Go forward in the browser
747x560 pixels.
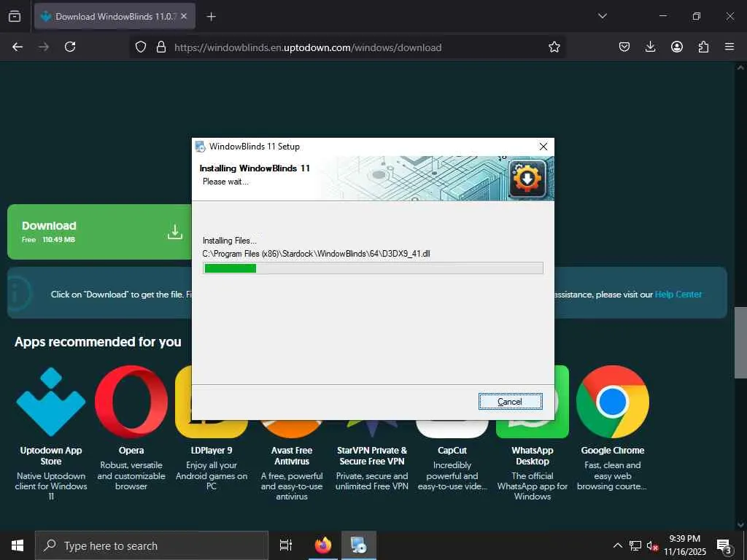coord(44,47)
